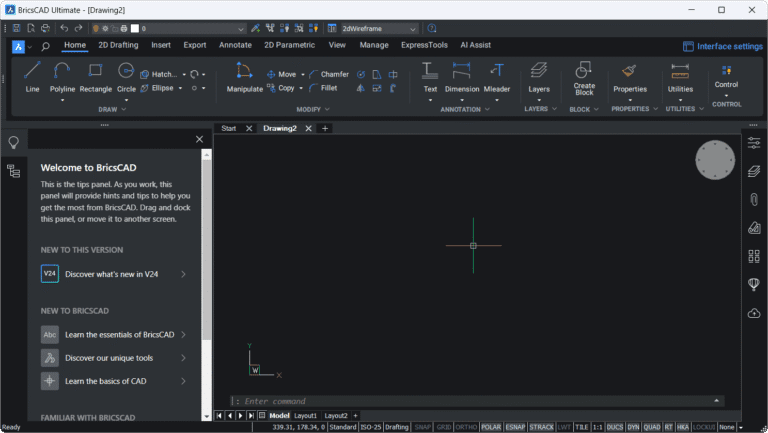Use the Chamfer tool
Screen dimensions: 768x433
pos(329,74)
